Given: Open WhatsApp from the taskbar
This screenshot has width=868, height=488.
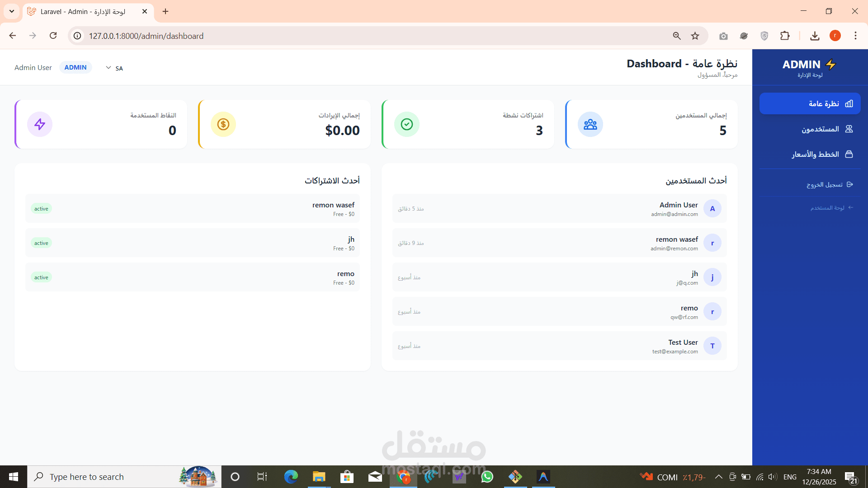Looking at the screenshot, I should tap(487, 477).
